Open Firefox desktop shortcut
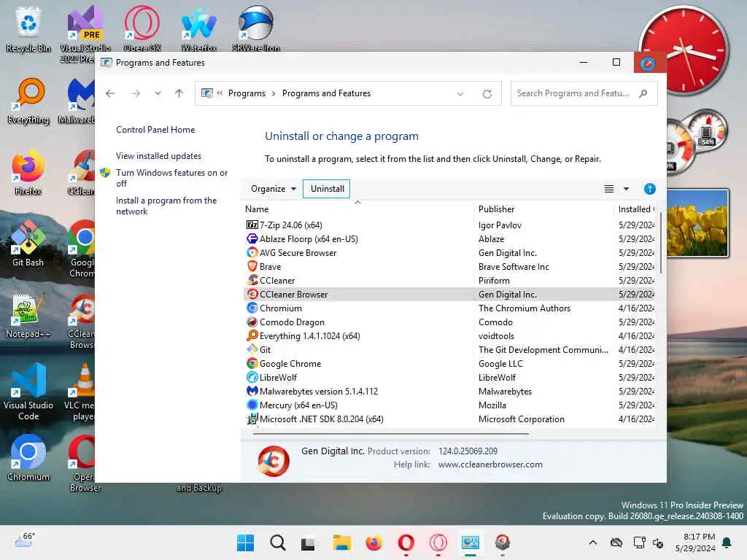The width and height of the screenshot is (747, 560). tap(28, 172)
